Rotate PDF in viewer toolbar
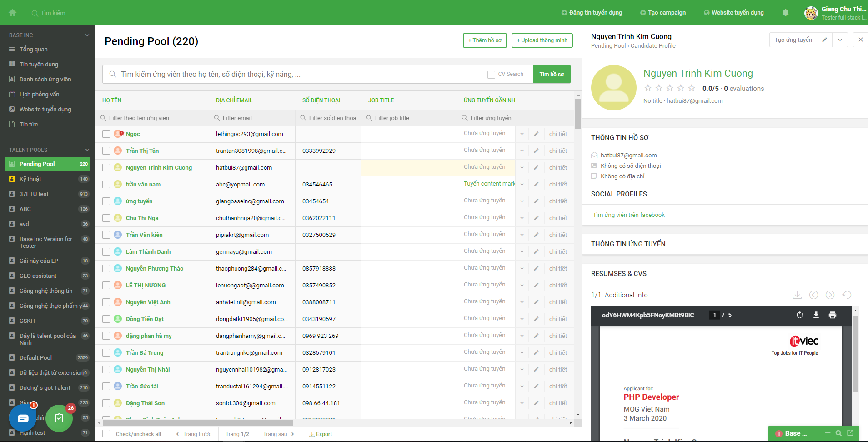This screenshot has width=868, height=442. [x=800, y=315]
